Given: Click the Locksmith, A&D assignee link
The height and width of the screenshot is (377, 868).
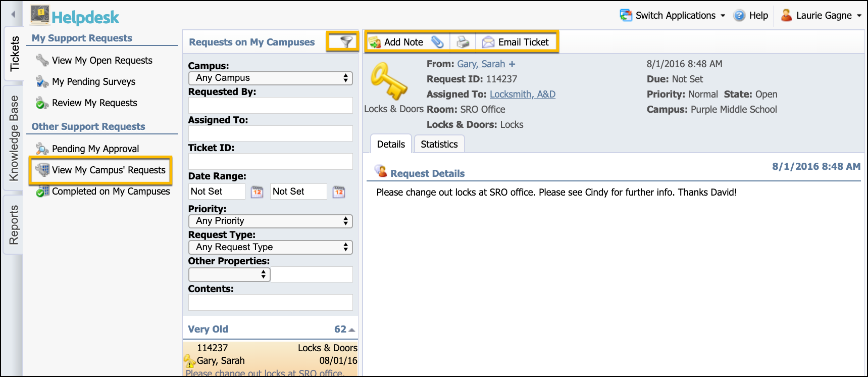Looking at the screenshot, I should 522,94.
